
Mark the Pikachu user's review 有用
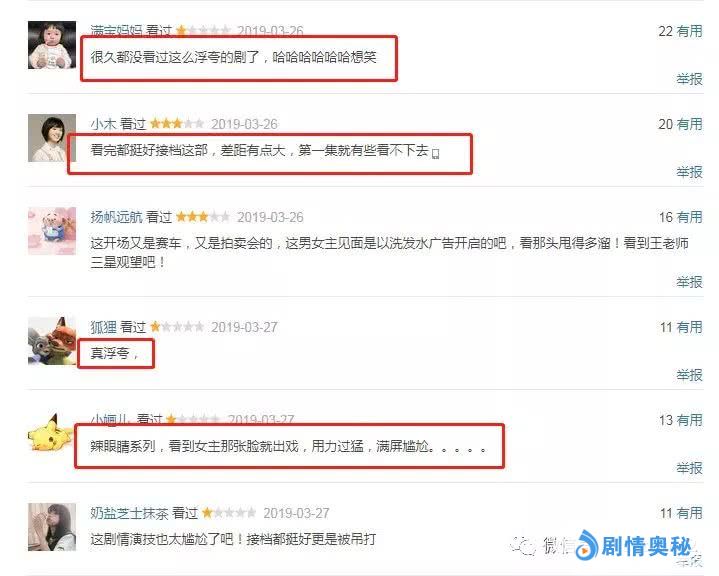point(689,420)
